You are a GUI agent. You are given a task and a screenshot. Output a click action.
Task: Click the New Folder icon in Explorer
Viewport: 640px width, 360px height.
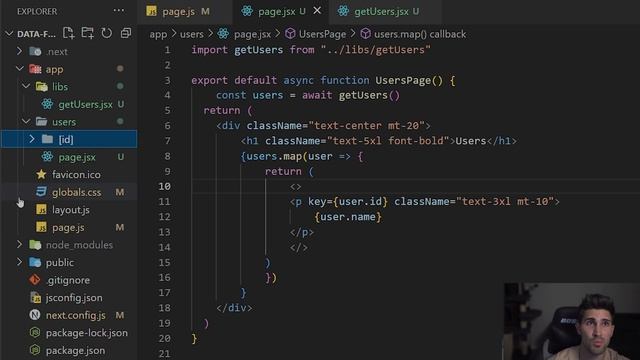tap(87, 33)
